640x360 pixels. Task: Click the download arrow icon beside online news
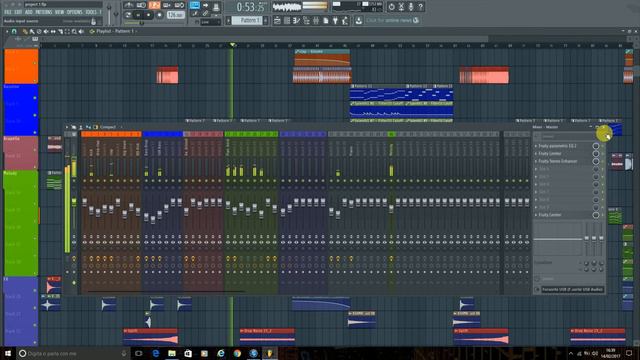358,20
